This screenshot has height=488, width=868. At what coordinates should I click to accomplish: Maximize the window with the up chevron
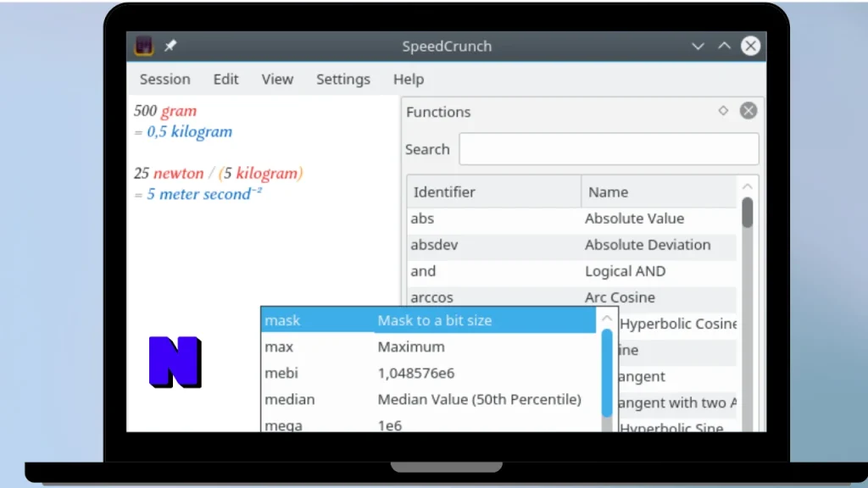724,46
